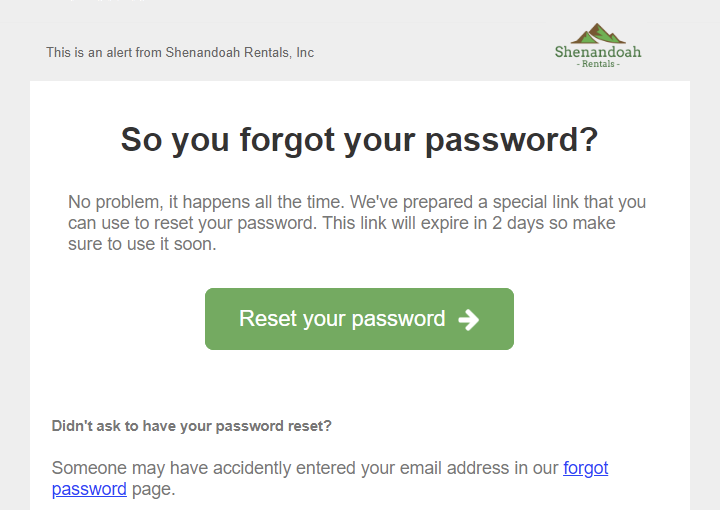Click "Shenandoah Rentals, Inc" in the header line
Screen dimensions: 720x510
(x=239, y=52)
